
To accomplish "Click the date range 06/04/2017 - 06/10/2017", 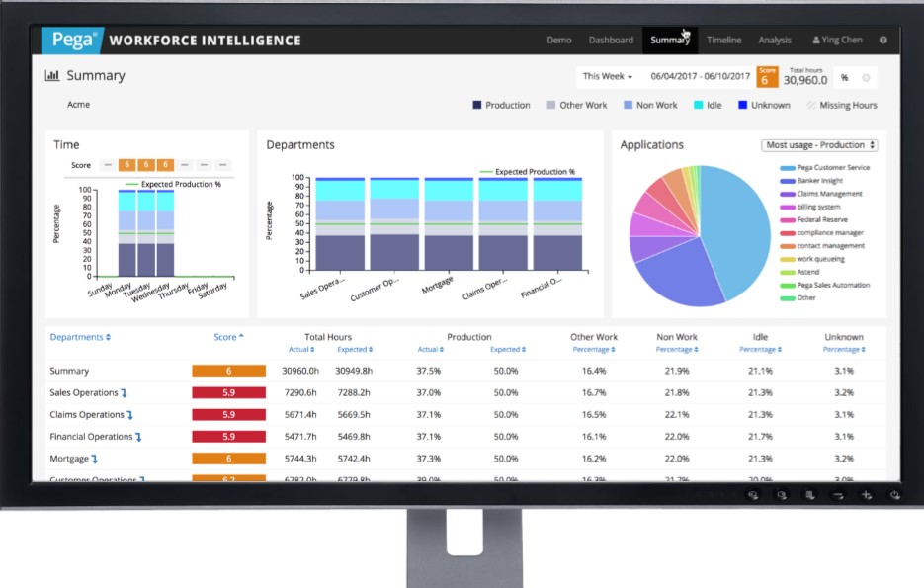I will [x=700, y=77].
